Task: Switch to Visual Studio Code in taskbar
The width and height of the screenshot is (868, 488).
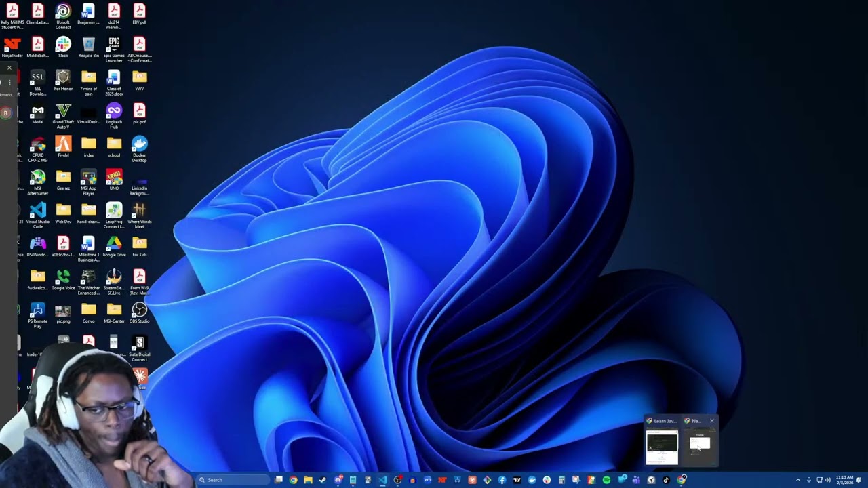Action: 382,480
